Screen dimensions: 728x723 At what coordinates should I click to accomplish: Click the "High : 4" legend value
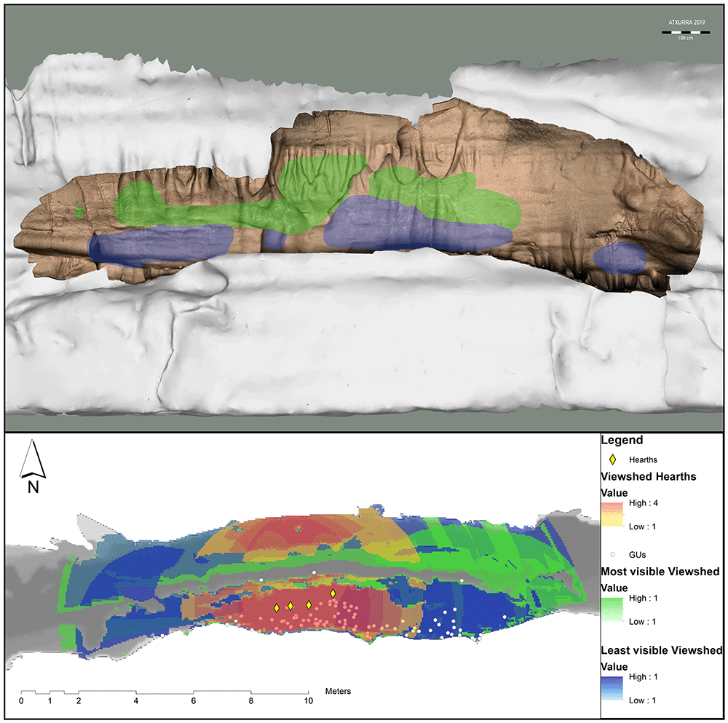pos(643,503)
